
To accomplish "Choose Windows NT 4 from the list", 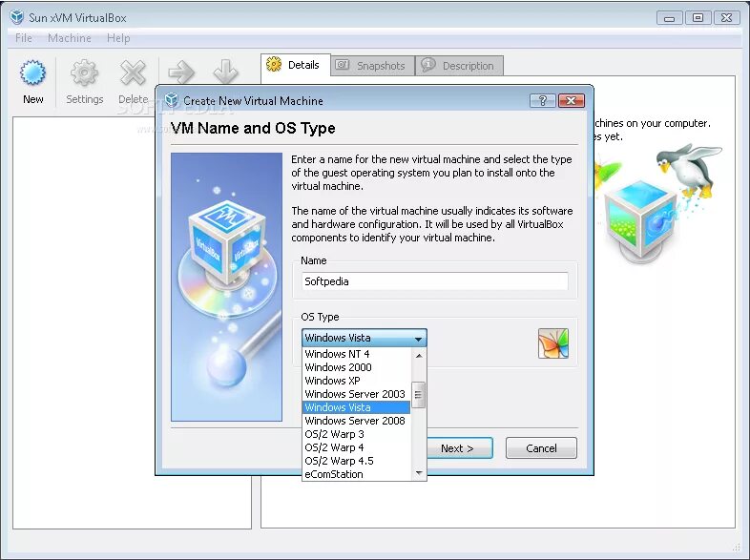I will (356, 354).
